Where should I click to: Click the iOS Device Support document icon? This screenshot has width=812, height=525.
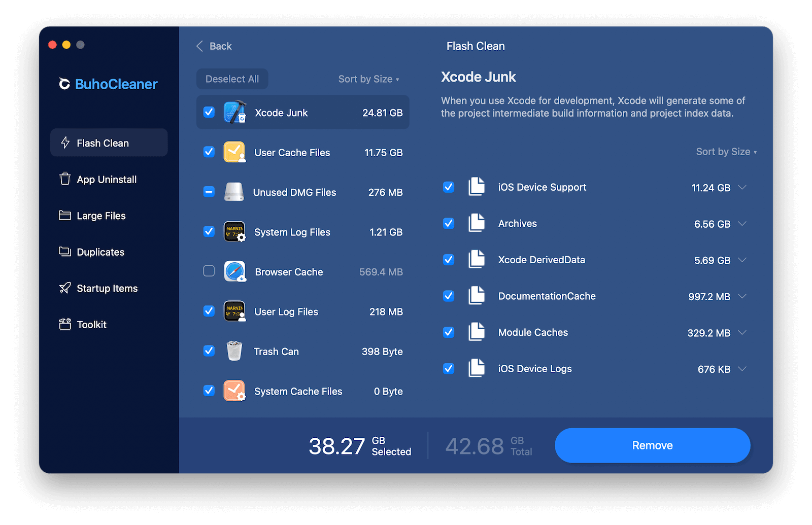click(x=477, y=187)
